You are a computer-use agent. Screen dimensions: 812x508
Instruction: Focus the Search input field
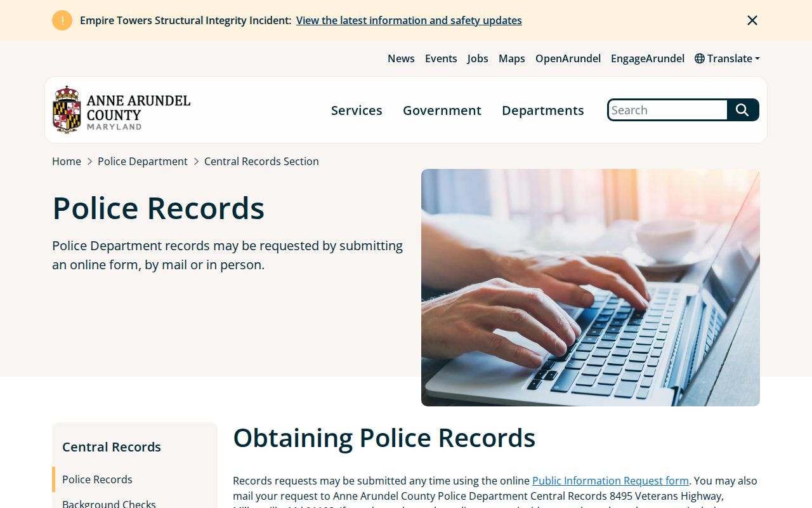[x=667, y=110]
